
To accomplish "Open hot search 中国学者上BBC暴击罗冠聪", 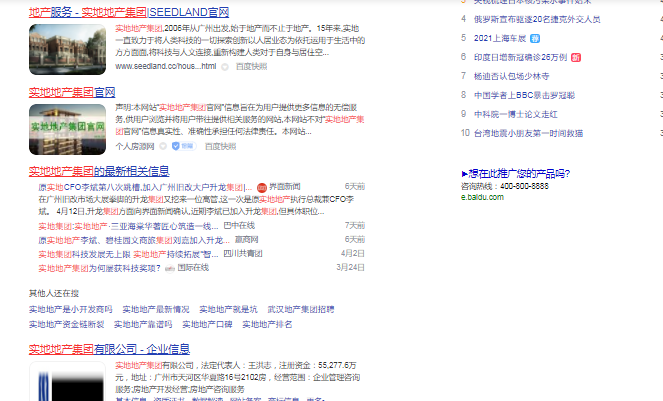I will (x=524, y=95).
